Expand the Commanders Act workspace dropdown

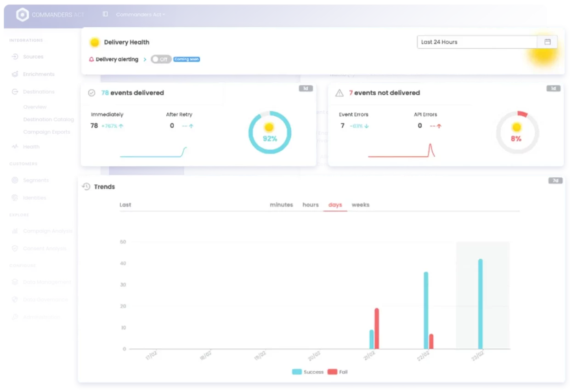click(x=140, y=14)
